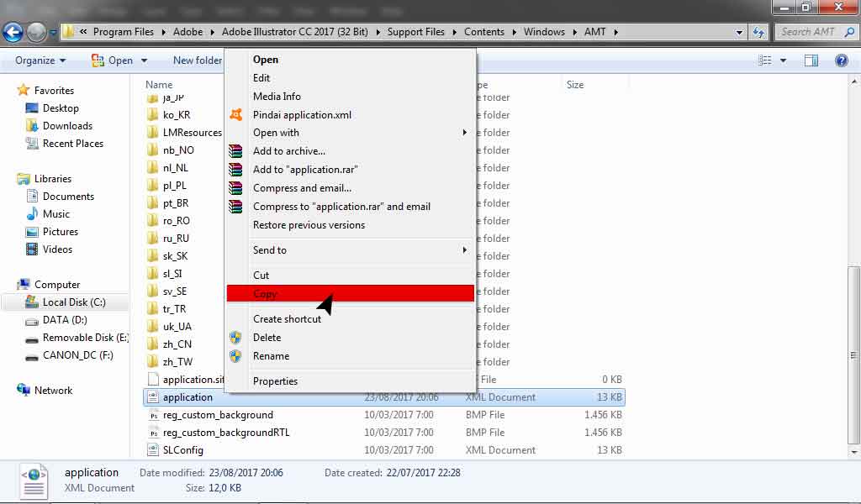The image size is (861, 504).
Task: Click the Size column header
Action: [x=575, y=85]
